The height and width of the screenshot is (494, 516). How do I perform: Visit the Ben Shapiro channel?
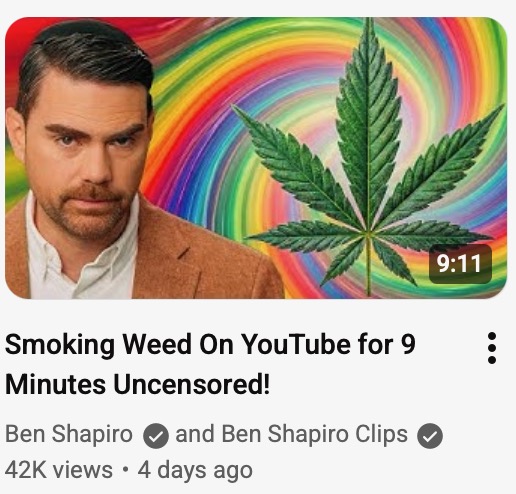point(69,434)
